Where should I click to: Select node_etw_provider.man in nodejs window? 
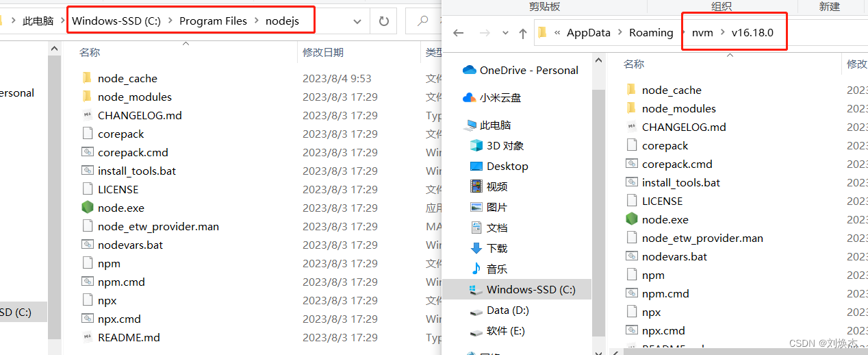(x=158, y=226)
